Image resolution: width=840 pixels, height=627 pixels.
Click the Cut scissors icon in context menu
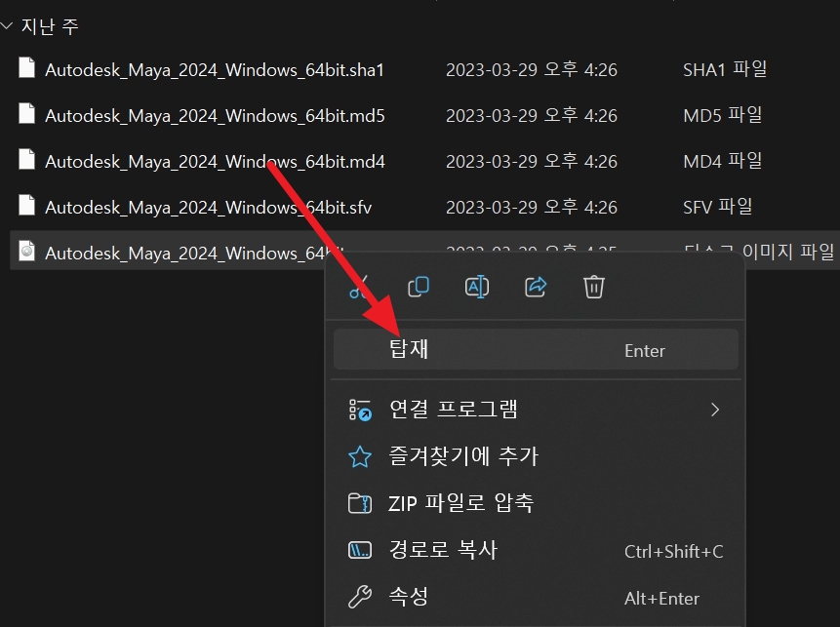pyautogui.click(x=359, y=287)
